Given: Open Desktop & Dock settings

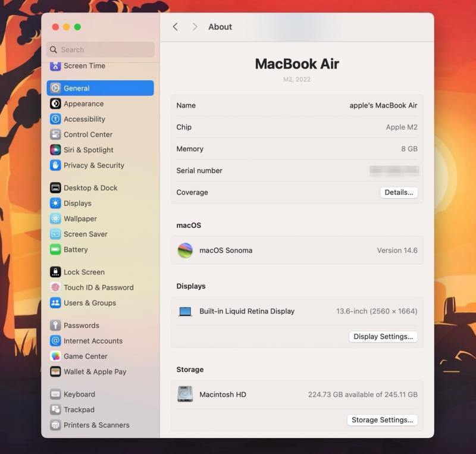Looking at the screenshot, I should pos(90,187).
